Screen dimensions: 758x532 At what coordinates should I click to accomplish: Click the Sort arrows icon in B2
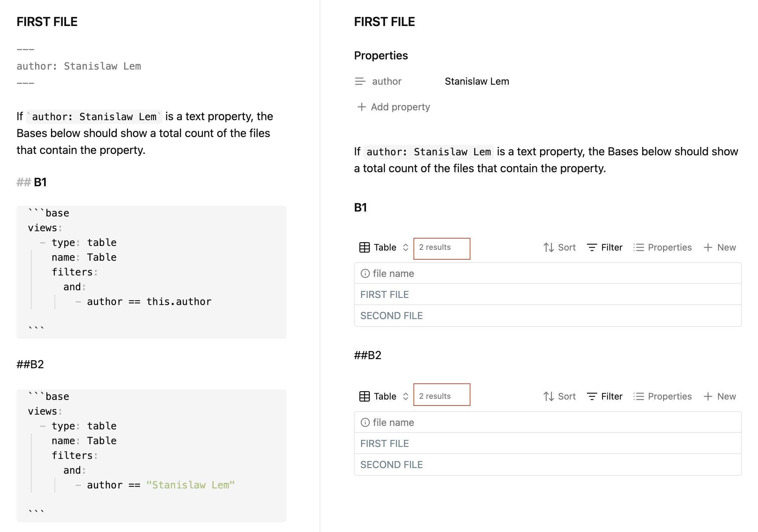[548, 396]
